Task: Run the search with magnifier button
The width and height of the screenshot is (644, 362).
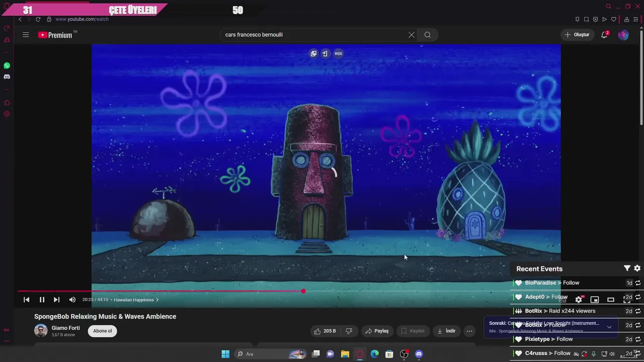Action: point(428,35)
